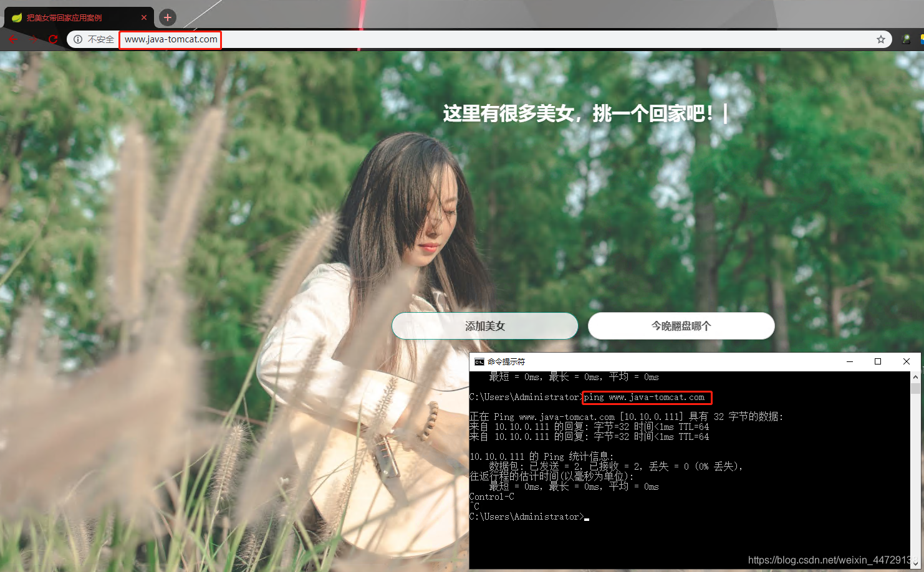
Task: Minimize the command prompt window
Action: (849, 361)
